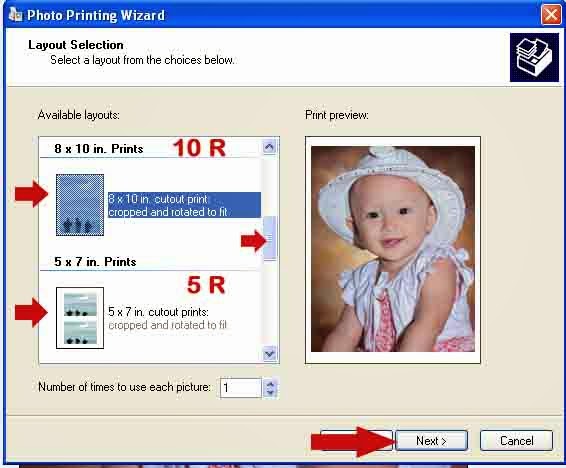Click the layouts list scrollbar thumb

pos(270,238)
